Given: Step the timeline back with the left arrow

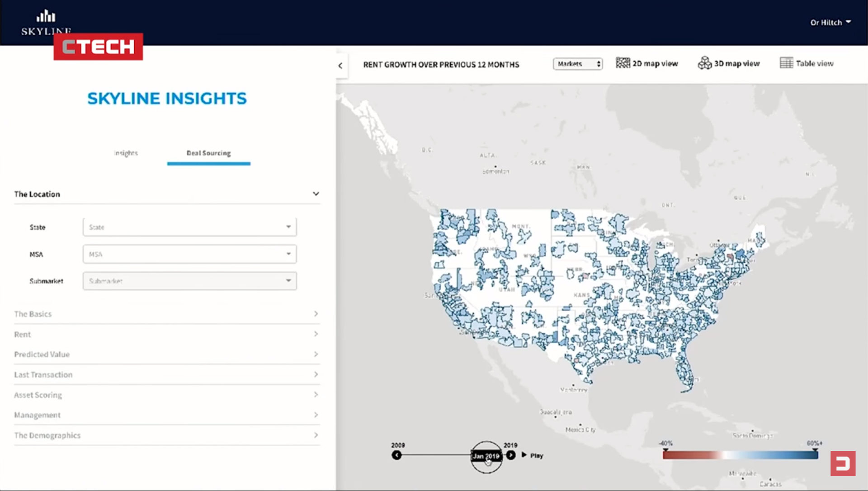Looking at the screenshot, I should coord(396,455).
